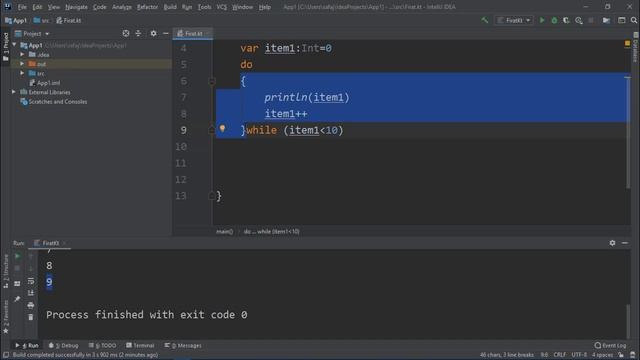Open the Terminal tool window
640x360 pixels.
tap(140, 345)
